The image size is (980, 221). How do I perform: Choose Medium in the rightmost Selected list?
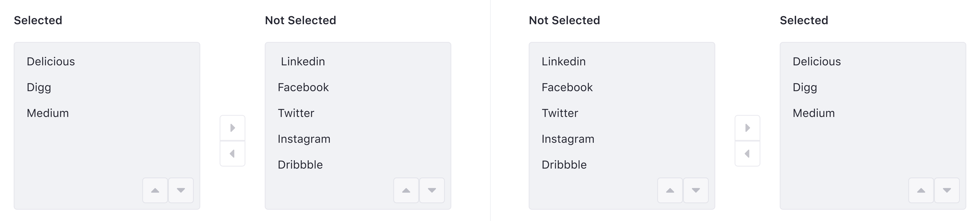click(x=814, y=113)
